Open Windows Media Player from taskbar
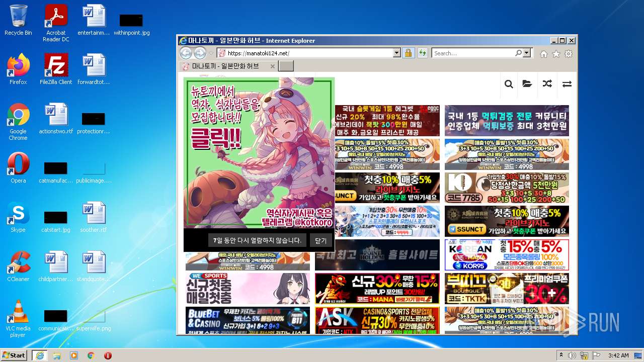Viewport: 644px width, 362px height. (74, 355)
